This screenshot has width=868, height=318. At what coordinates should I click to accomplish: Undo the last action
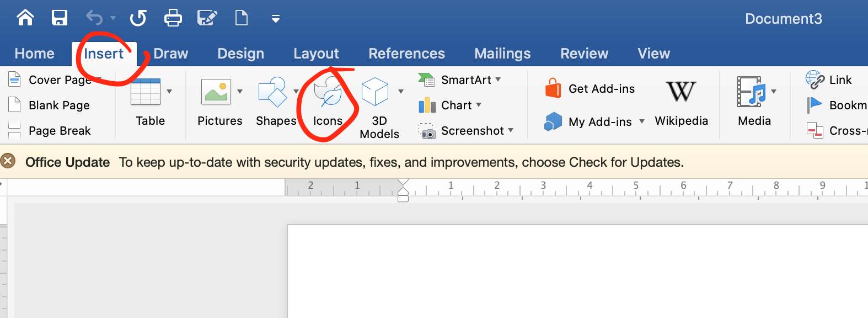point(94,18)
